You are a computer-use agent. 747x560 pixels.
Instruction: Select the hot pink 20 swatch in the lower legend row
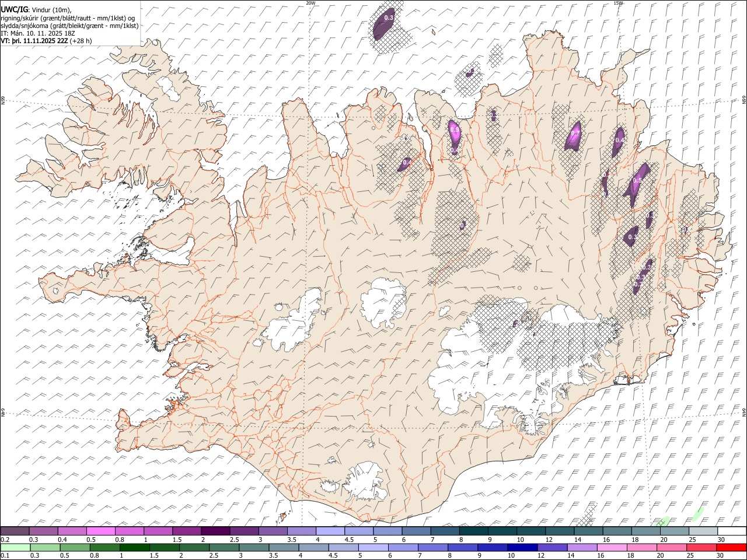point(671,548)
